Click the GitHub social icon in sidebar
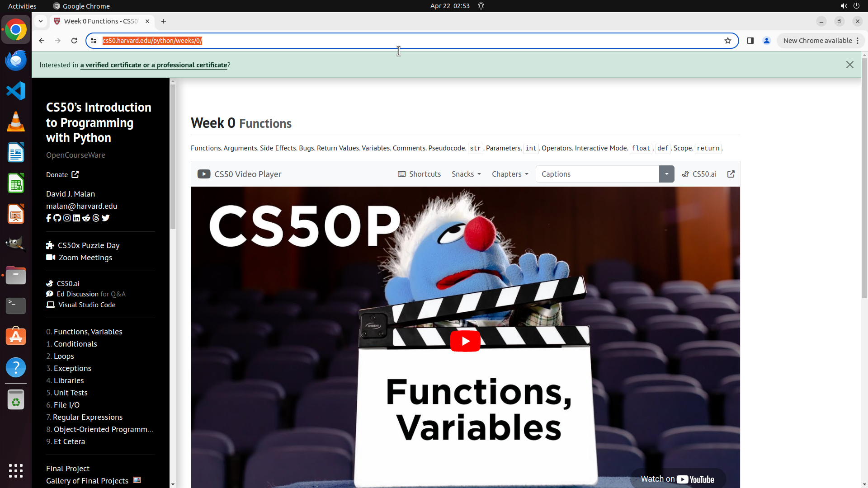The width and height of the screenshot is (868, 488). tap(57, 218)
